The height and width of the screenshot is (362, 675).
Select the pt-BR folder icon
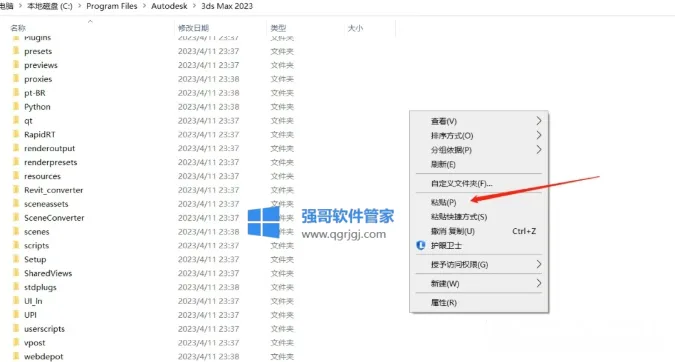pos(16,92)
